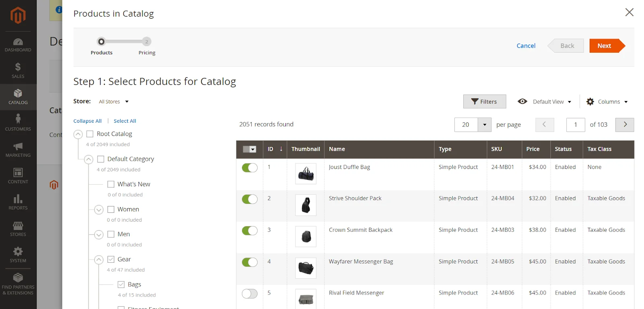The height and width of the screenshot is (309, 644).
Task: Open Find Partners & Extensions
Action: (x=18, y=284)
